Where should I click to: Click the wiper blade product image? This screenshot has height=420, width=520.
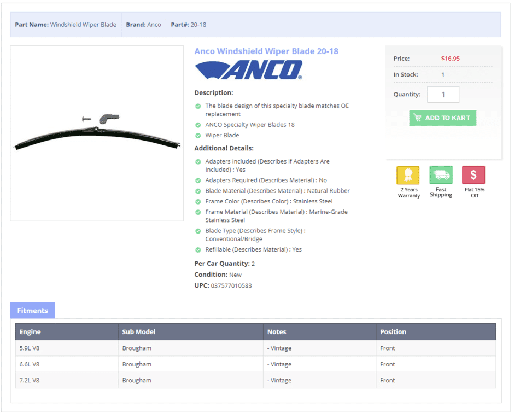pos(97,133)
